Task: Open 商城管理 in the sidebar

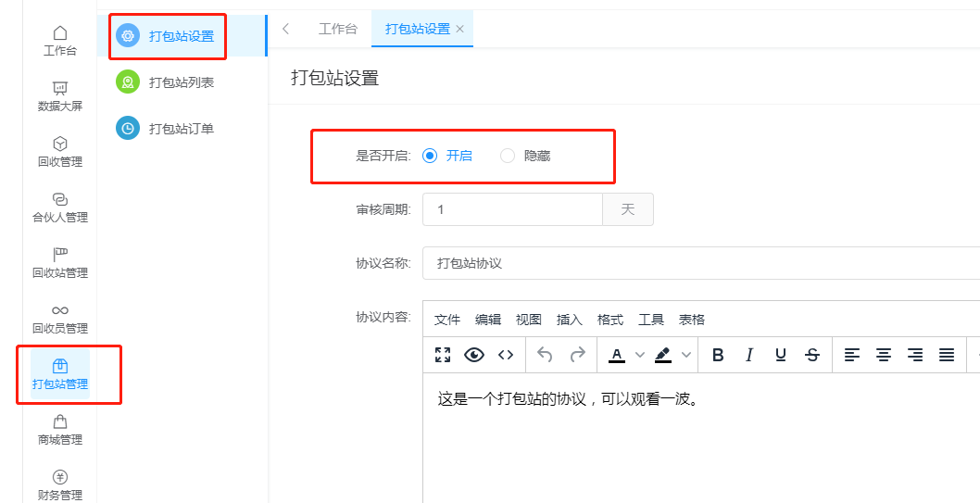Action: click(60, 431)
